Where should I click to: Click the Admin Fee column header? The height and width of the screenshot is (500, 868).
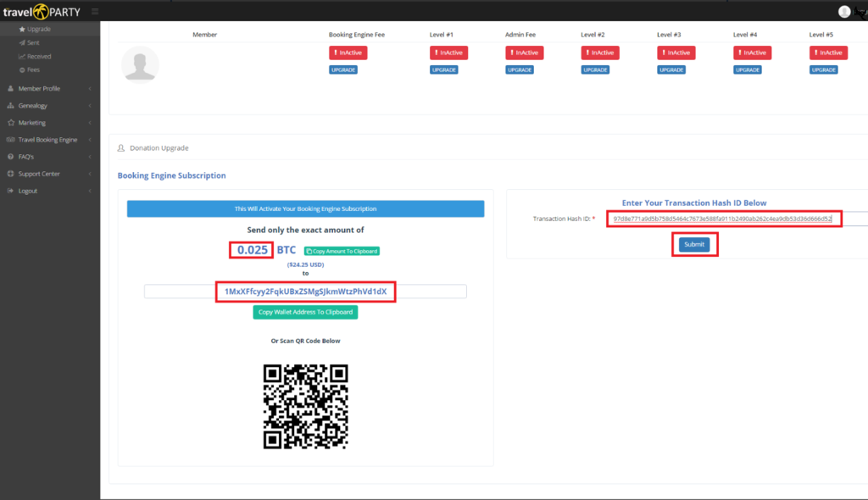(520, 35)
